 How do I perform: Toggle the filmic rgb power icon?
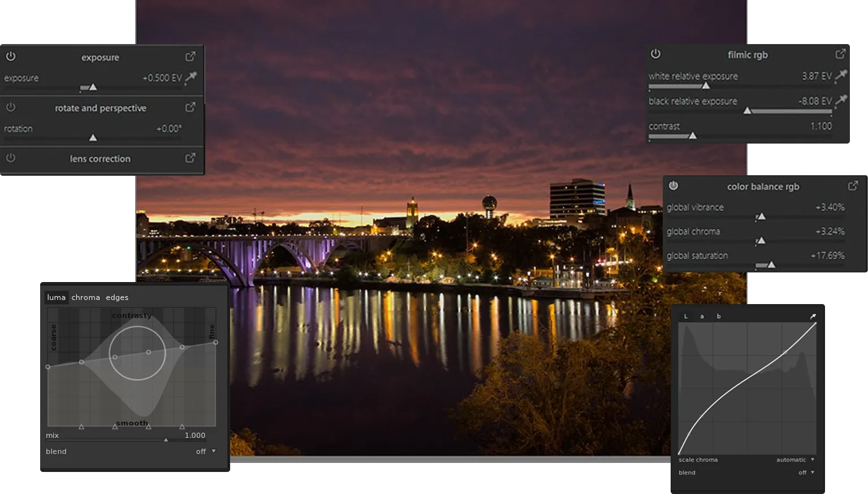point(655,54)
